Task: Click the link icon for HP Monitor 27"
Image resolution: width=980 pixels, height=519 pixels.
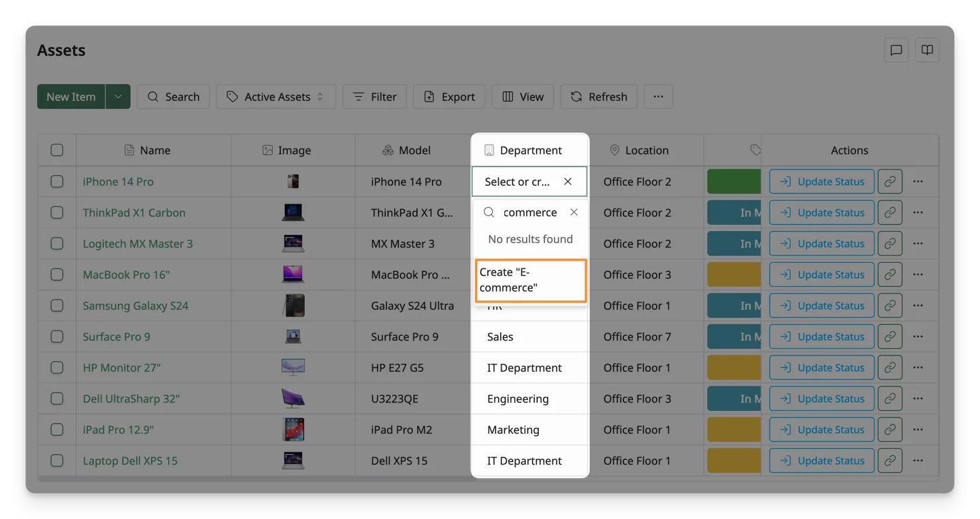Action: [x=890, y=367]
